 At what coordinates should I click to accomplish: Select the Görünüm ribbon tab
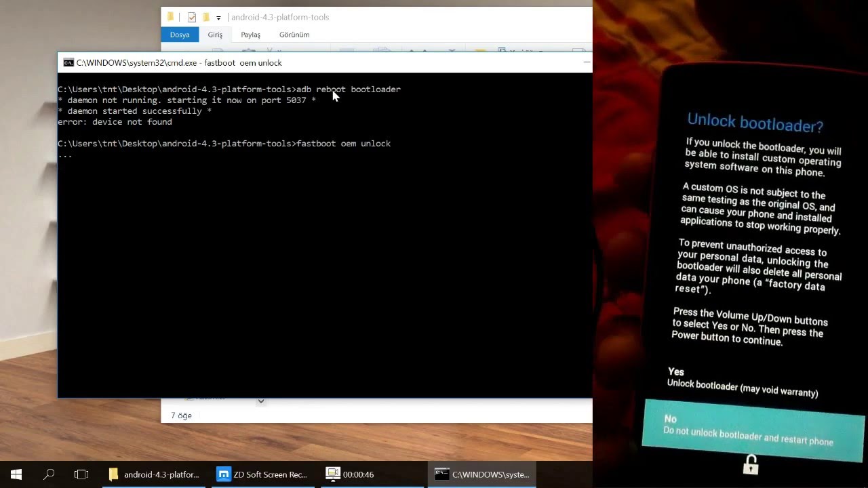pos(294,35)
